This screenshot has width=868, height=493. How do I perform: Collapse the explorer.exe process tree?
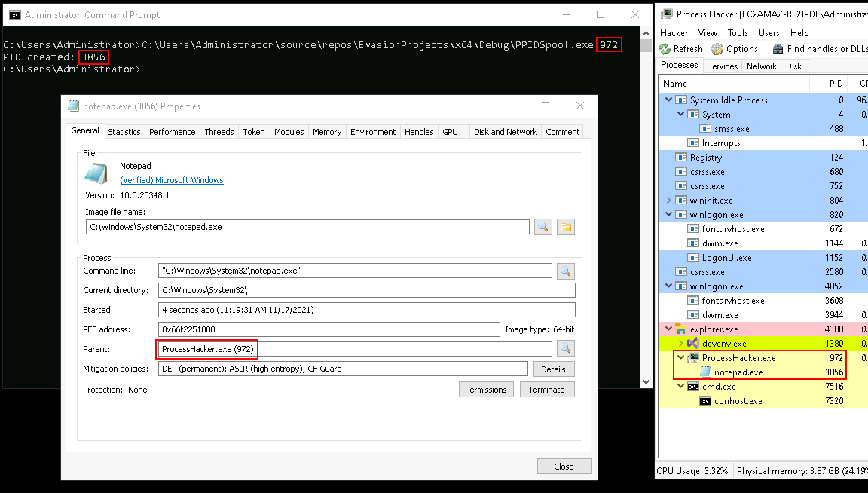668,329
